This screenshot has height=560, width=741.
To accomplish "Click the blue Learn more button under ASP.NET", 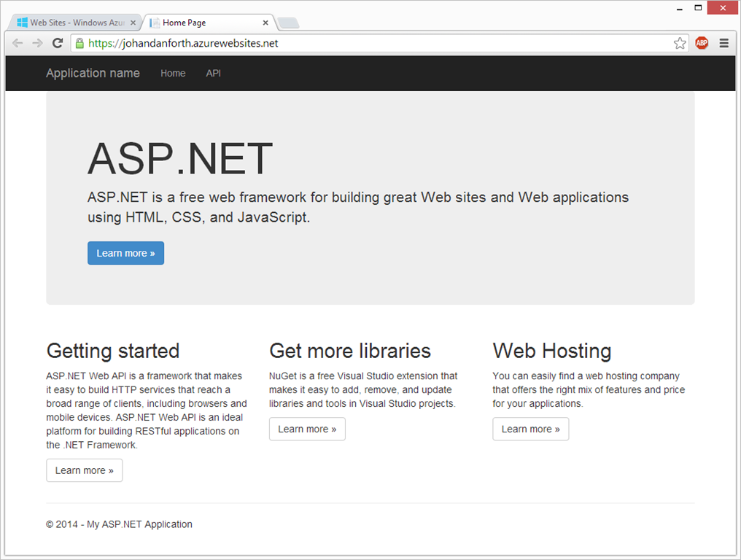I will coord(125,253).
